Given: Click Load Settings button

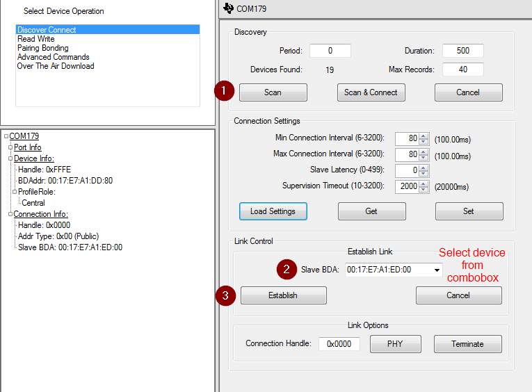Looking at the screenshot, I should (x=273, y=211).
